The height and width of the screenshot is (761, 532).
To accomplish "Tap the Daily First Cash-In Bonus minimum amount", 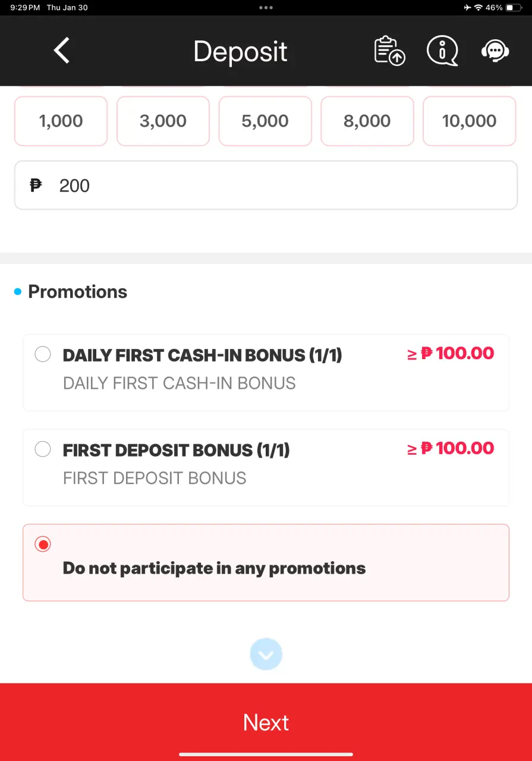I will tap(451, 353).
